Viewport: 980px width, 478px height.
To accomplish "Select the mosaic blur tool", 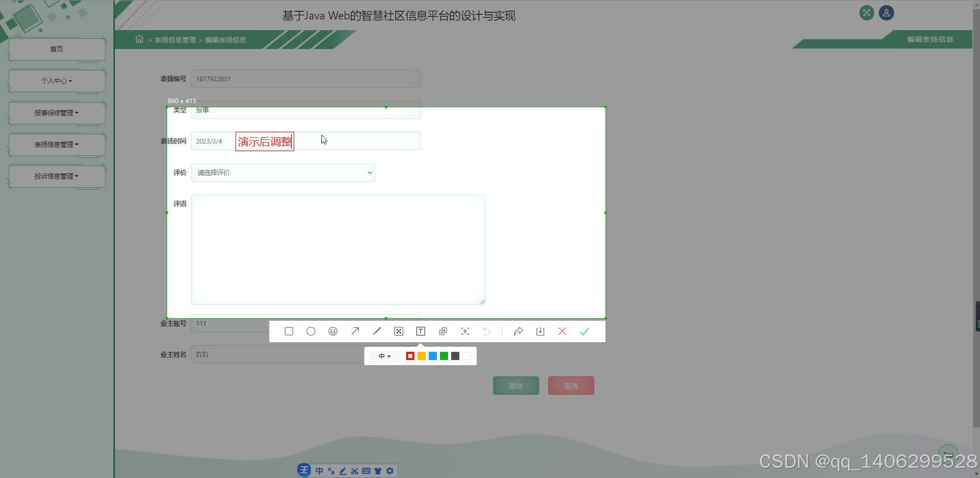I will click(399, 331).
